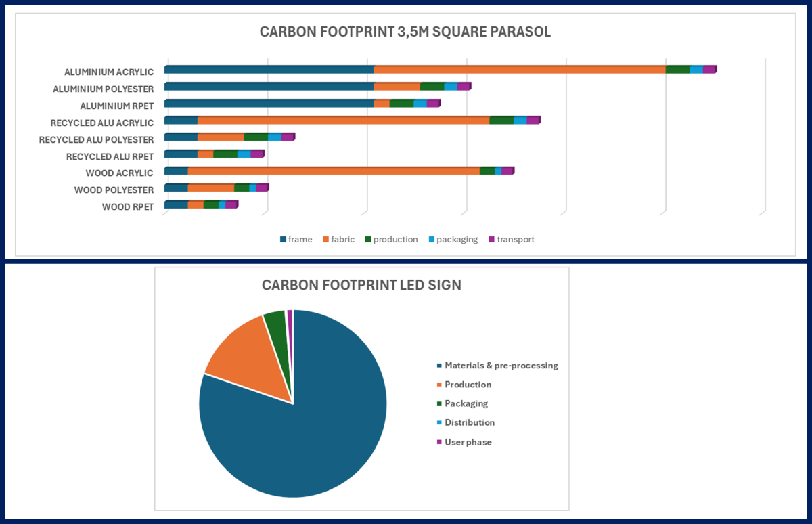Click the 'User phase' legend label
This screenshot has width=812, height=524.
pyautogui.click(x=468, y=442)
